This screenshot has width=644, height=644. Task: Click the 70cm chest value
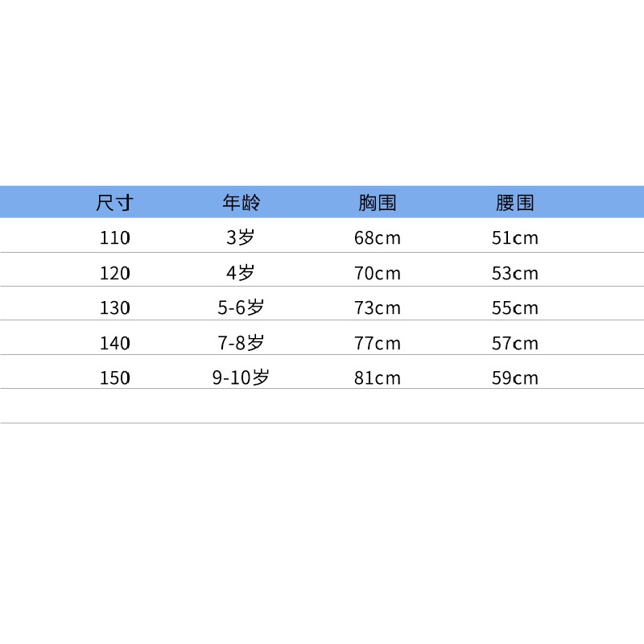(x=378, y=273)
